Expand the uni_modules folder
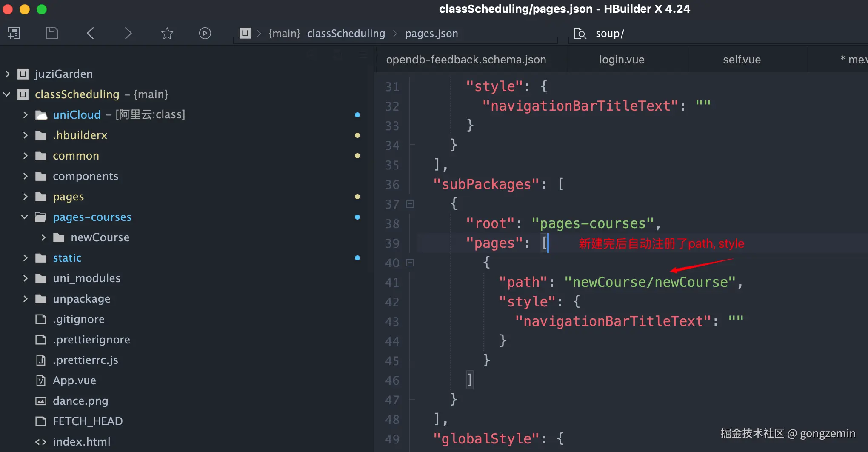This screenshot has width=868, height=452. point(25,278)
